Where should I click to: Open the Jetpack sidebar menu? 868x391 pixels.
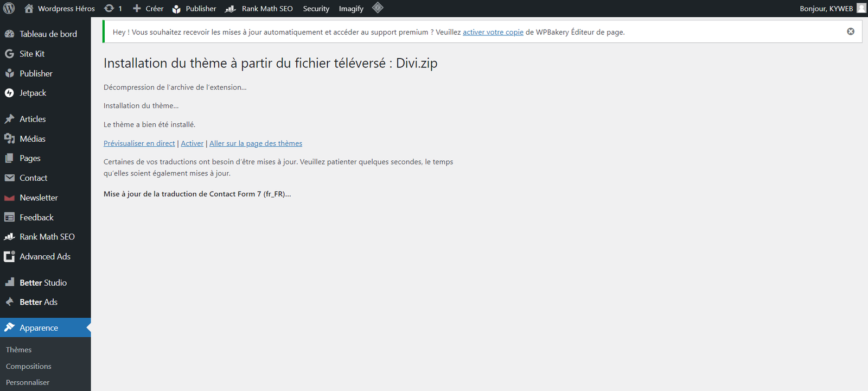[33, 93]
